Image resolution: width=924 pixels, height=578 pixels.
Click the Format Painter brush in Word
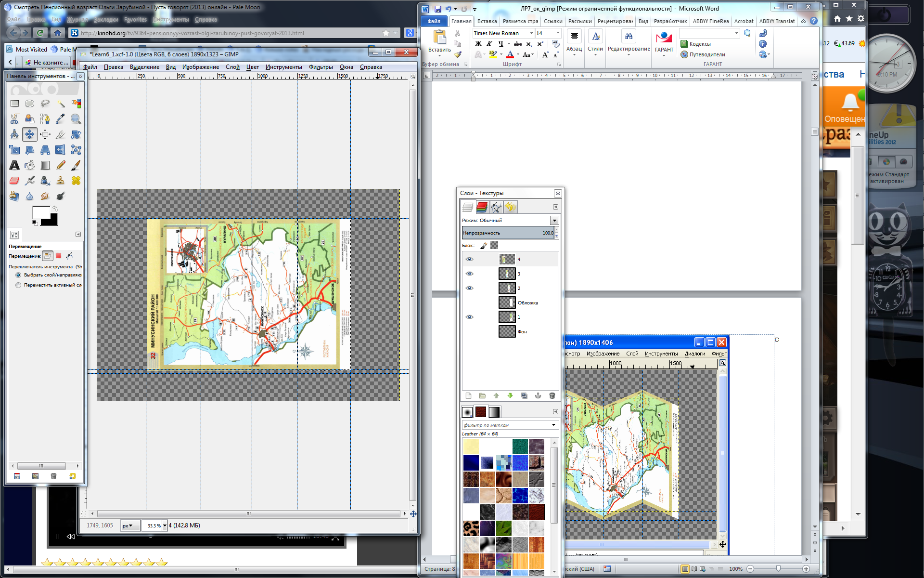(x=458, y=54)
